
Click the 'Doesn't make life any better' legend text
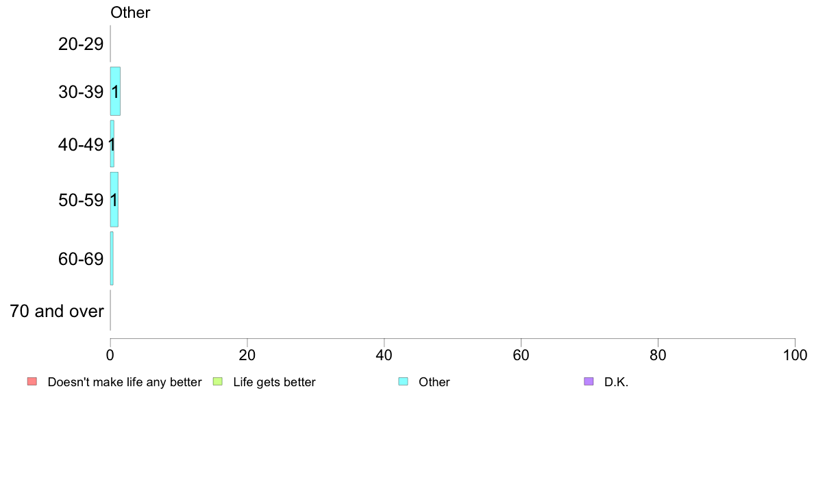pos(125,382)
